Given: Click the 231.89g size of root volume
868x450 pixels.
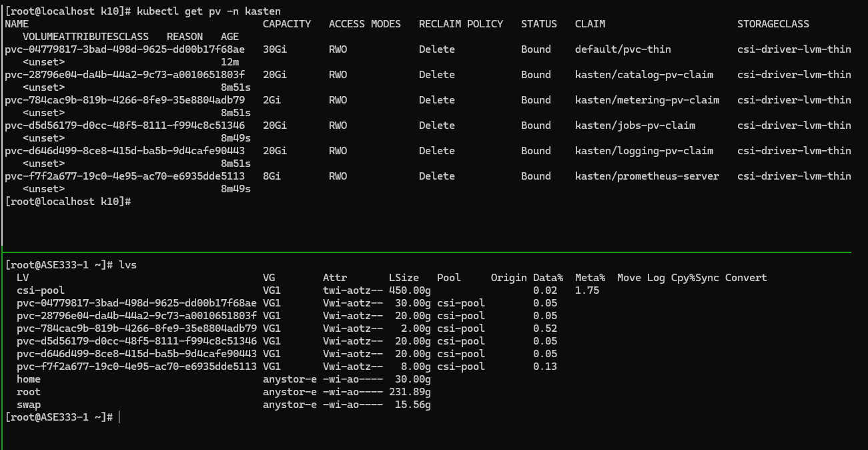Looking at the screenshot, I should tap(410, 392).
